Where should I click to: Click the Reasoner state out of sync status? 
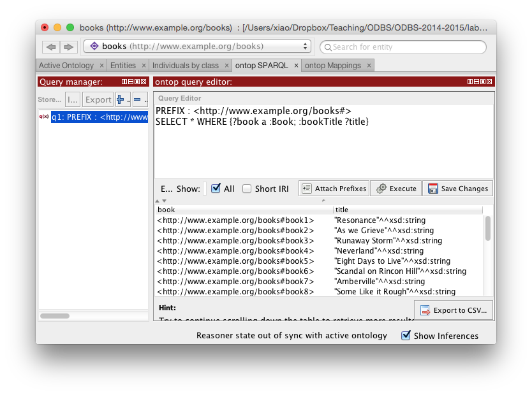tap(292, 335)
